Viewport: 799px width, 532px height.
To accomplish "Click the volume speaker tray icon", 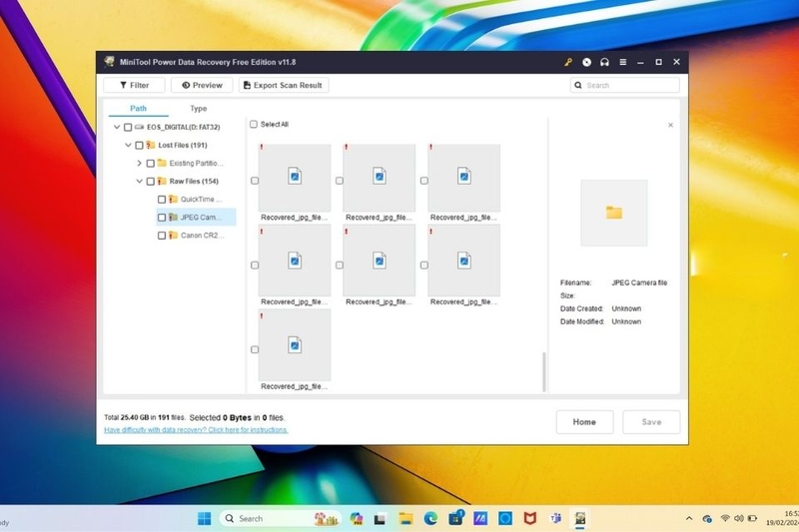I will coord(738,519).
